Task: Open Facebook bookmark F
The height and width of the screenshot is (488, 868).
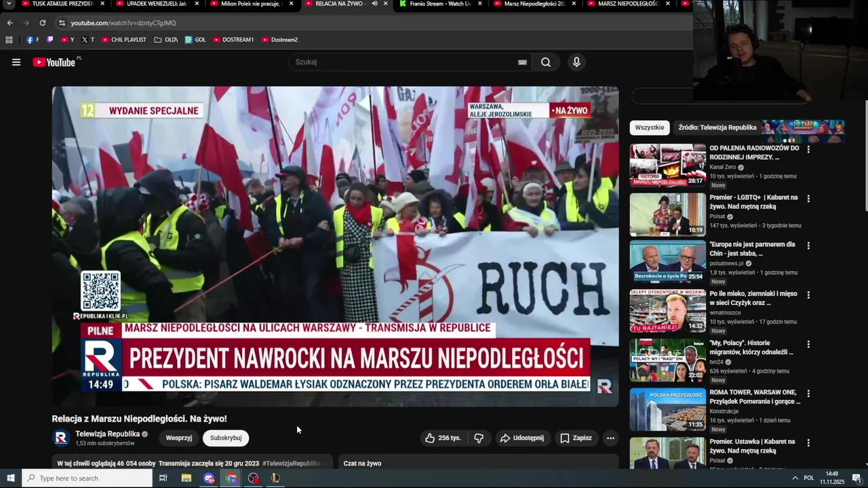Action: [x=33, y=40]
